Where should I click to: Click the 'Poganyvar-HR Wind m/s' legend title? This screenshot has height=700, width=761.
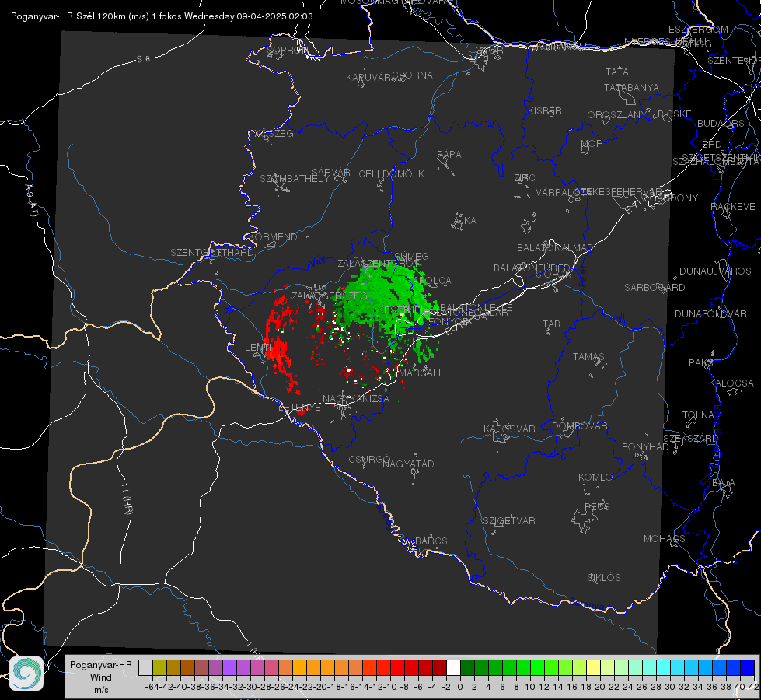101,677
